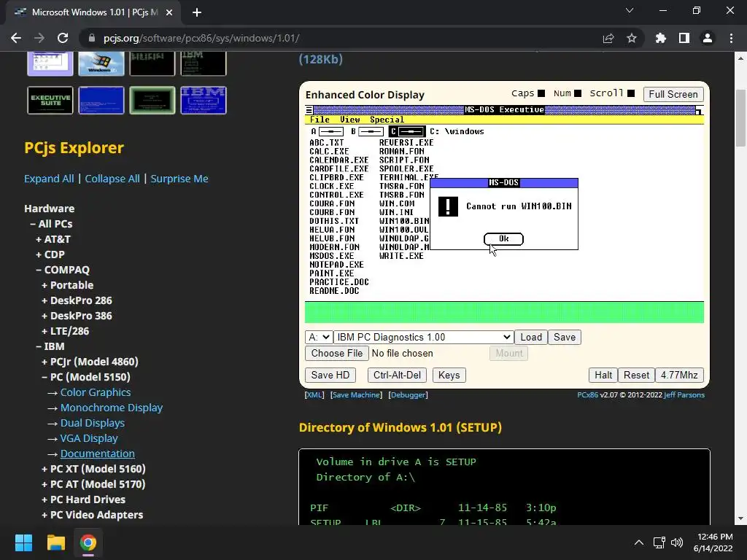
Task: Click Ok in the MS-DOS dialog
Action: coord(503,238)
